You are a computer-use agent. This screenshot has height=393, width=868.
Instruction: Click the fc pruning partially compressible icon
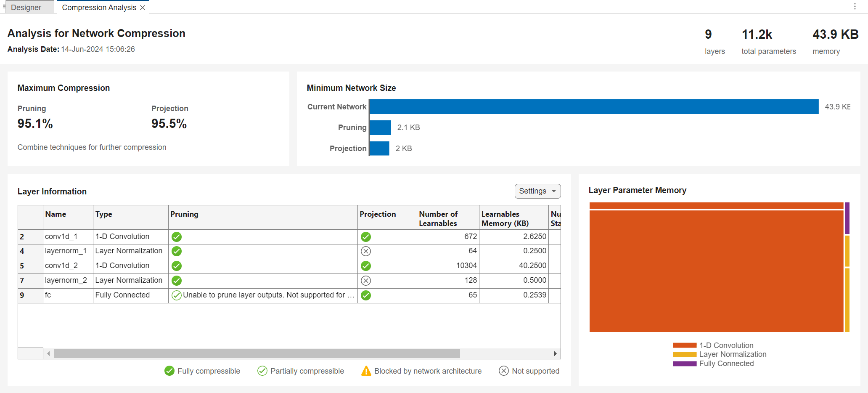point(177,295)
